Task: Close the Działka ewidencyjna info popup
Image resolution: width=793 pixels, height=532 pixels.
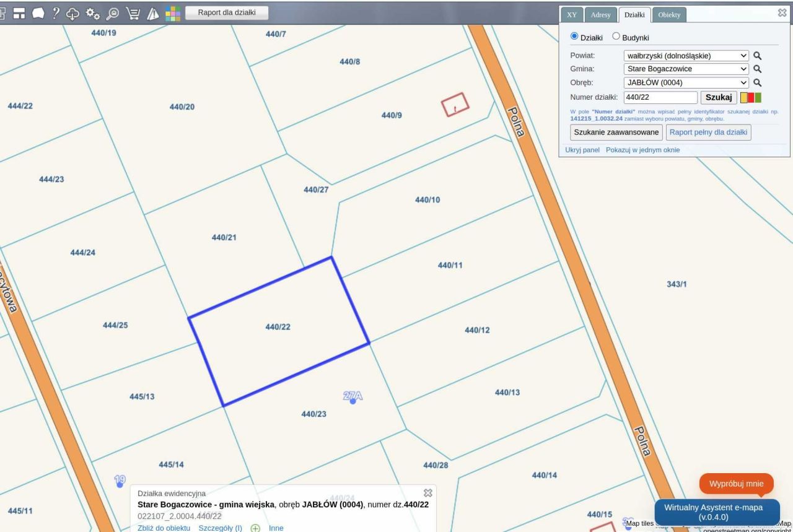Action: tap(427, 493)
